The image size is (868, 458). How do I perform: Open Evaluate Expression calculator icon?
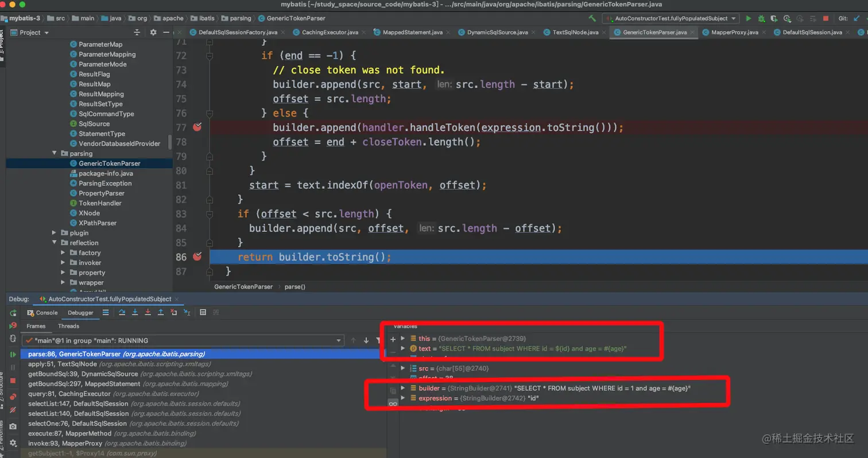[203, 312]
